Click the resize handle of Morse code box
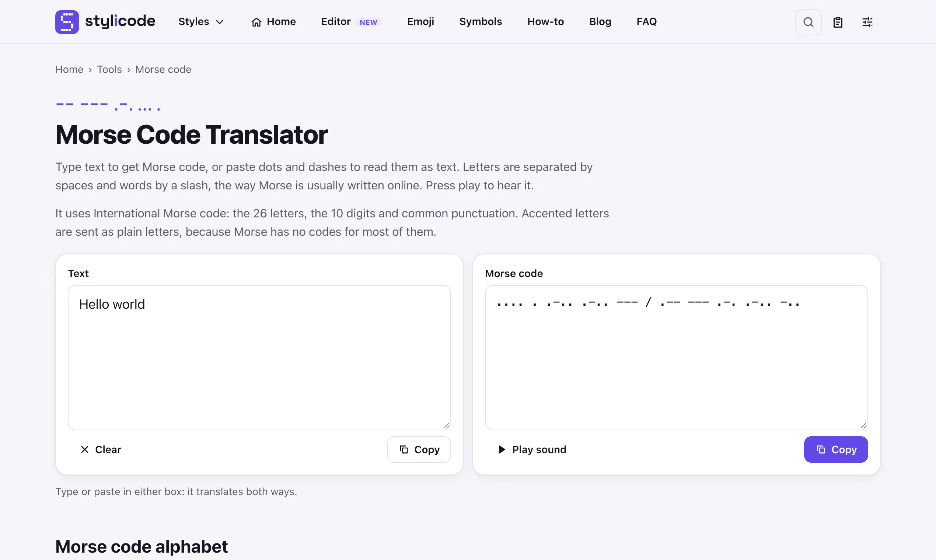The width and height of the screenshot is (936, 560). tap(863, 425)
